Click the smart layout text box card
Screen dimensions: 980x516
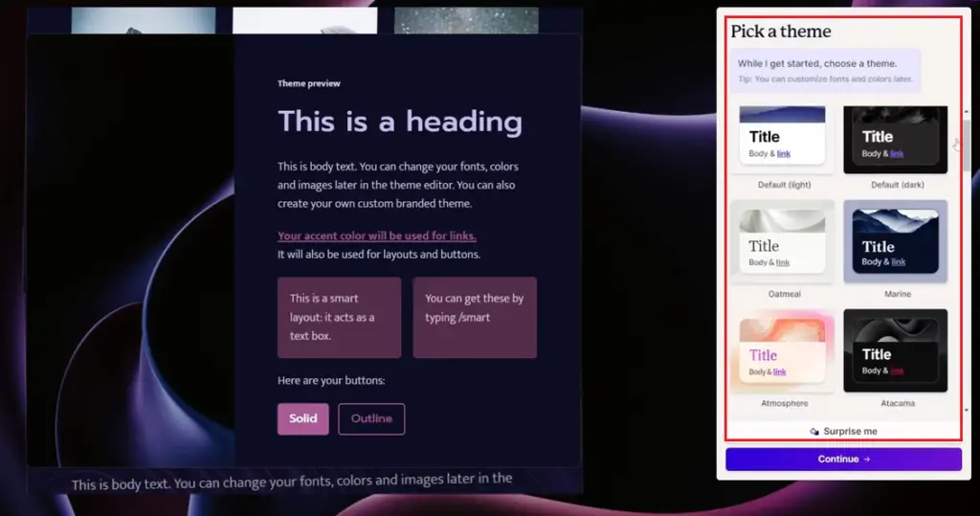(340, 317)
